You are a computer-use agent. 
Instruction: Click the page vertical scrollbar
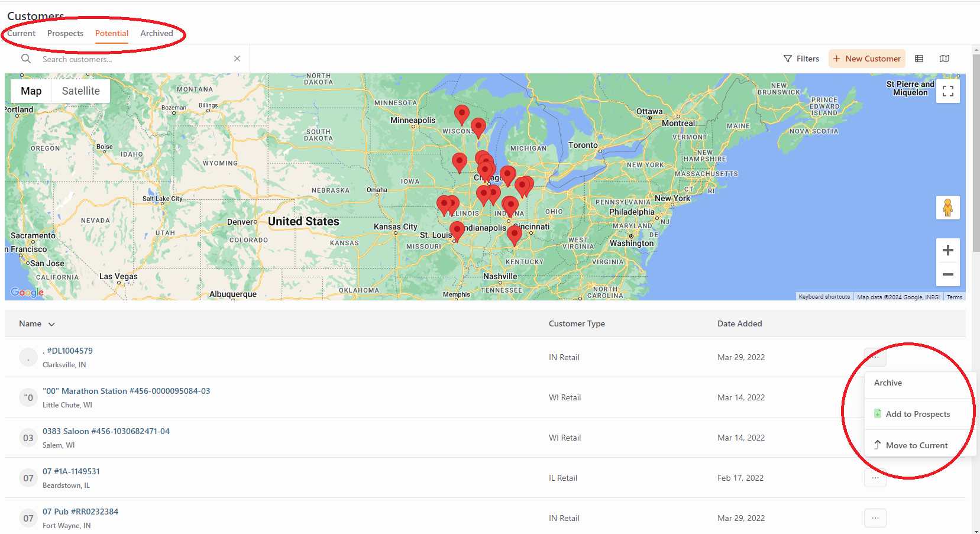click(976, 154)
